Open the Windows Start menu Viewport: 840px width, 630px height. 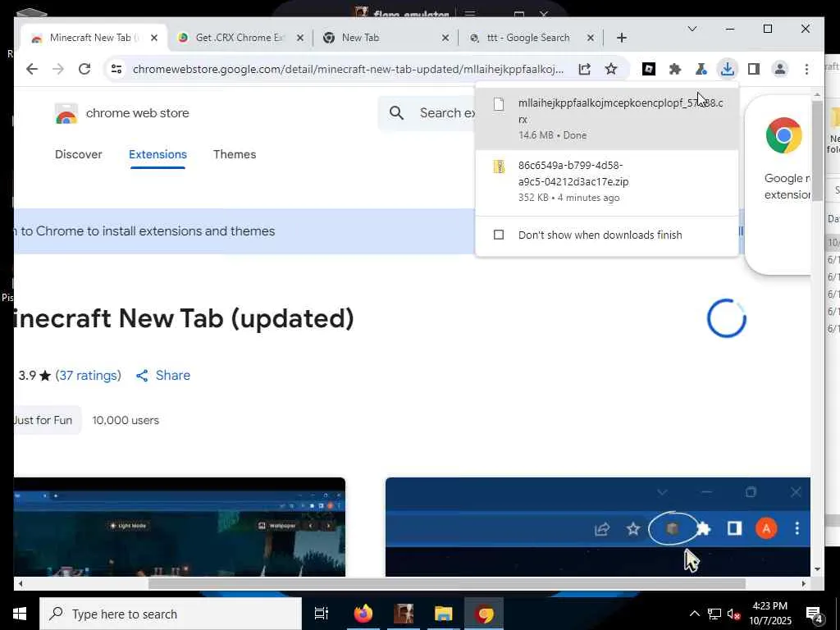[20, 614]
